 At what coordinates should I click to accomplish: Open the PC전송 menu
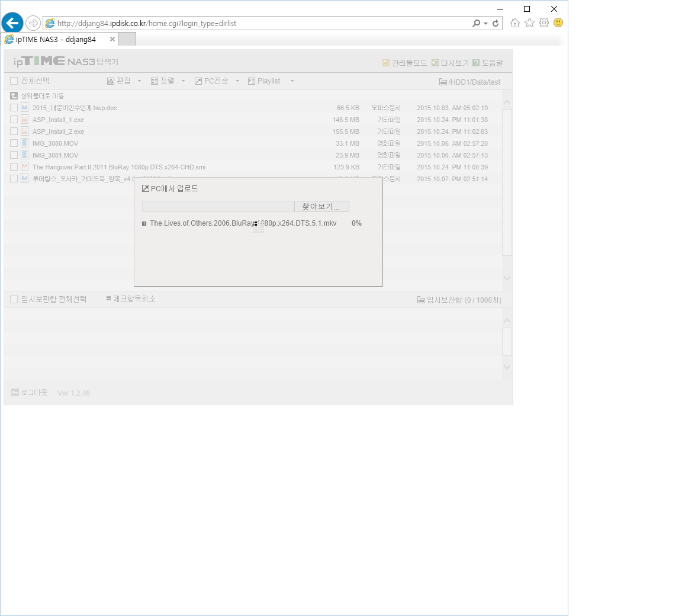pos(211,81)
